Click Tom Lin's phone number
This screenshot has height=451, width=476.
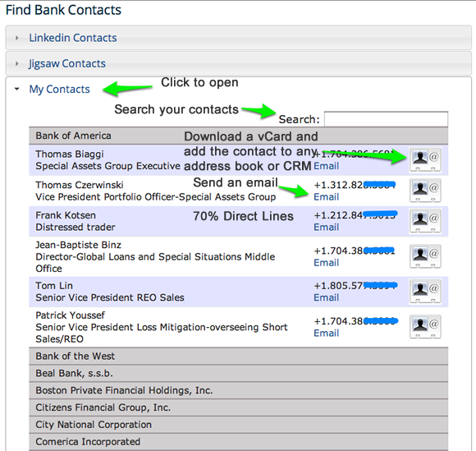(x=355, y=286)
